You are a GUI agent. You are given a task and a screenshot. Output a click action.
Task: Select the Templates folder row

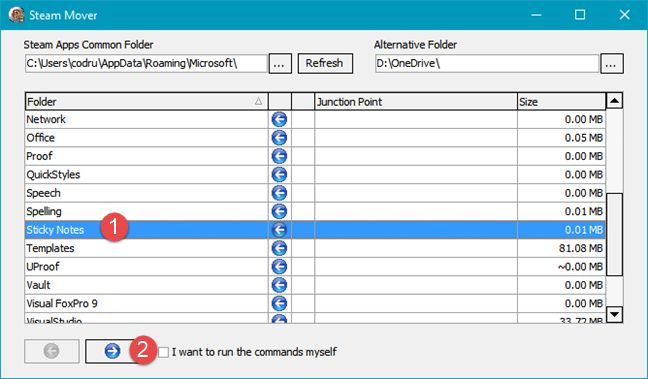click(315, 248)
